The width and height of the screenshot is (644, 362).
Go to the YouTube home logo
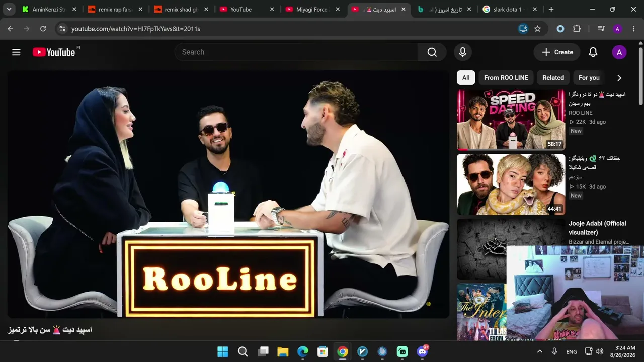tap(54, 52)
